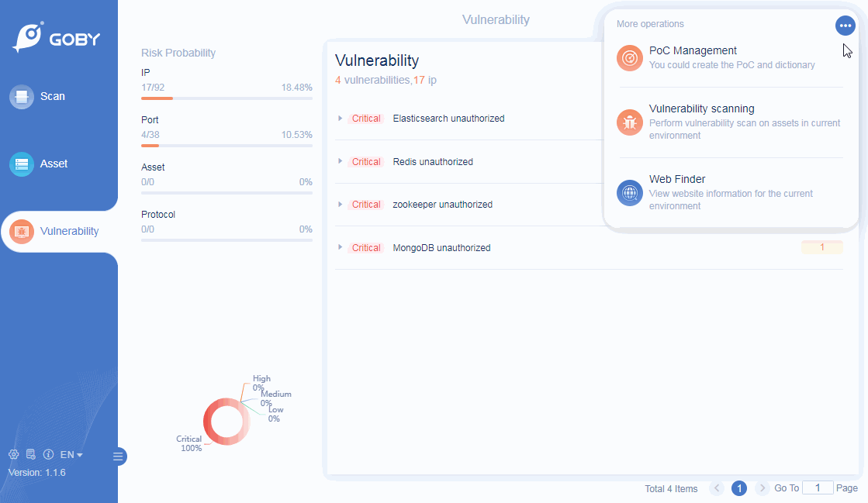This screenshot has height=503, width=868.
Task: Open settings via the gear icon
Action: (13, 454)
